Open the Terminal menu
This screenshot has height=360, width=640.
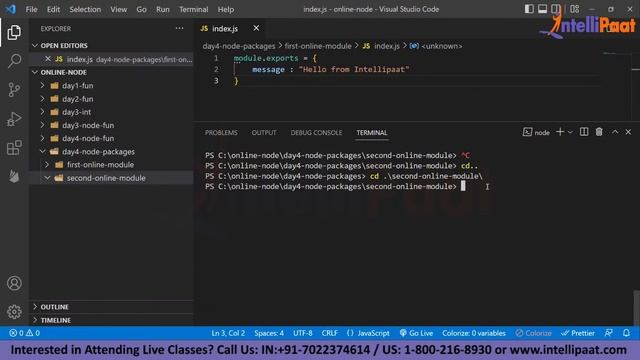(x=193, y=9)
